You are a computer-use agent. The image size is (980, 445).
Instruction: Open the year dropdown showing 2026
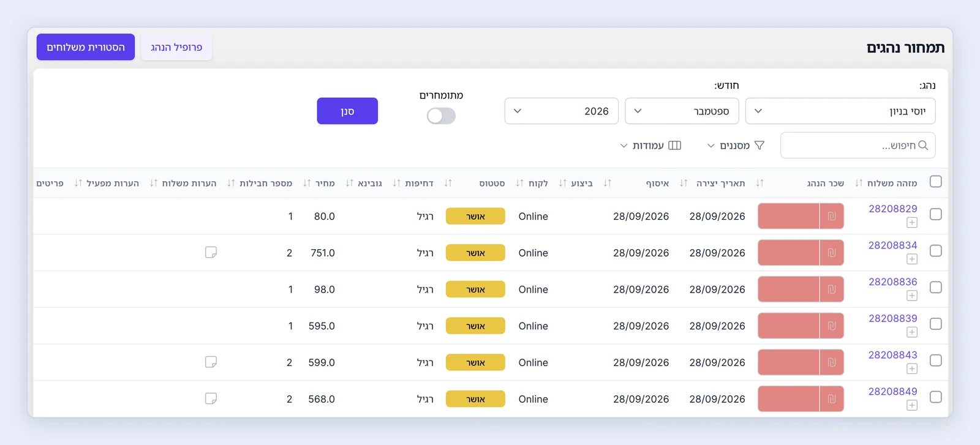pyautogui.click(x=561, y=111)
